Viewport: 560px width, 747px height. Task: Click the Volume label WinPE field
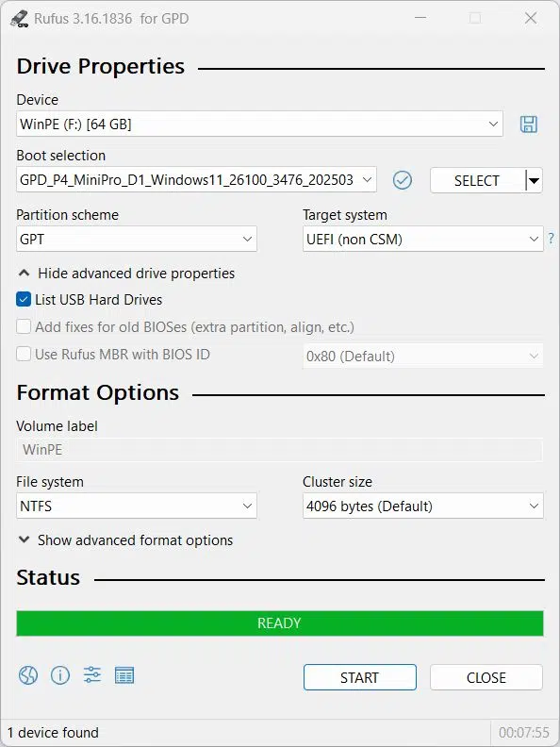coord(280,450)
